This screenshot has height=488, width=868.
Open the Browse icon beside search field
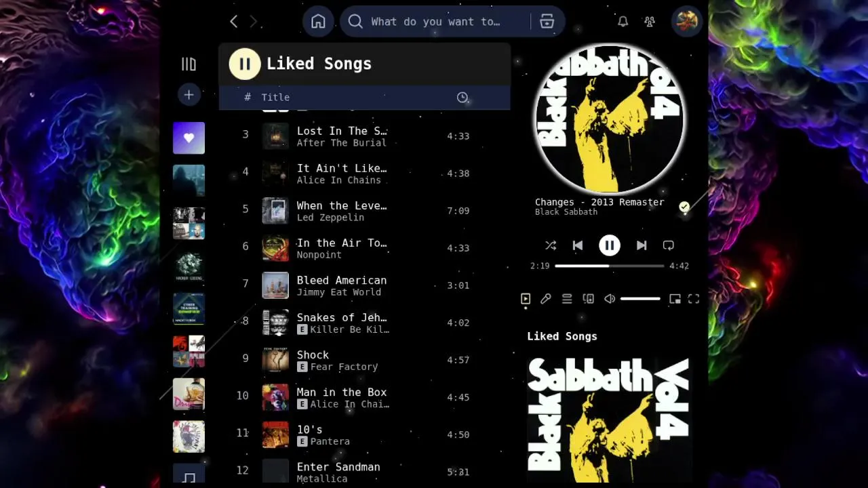click(547, 22)
